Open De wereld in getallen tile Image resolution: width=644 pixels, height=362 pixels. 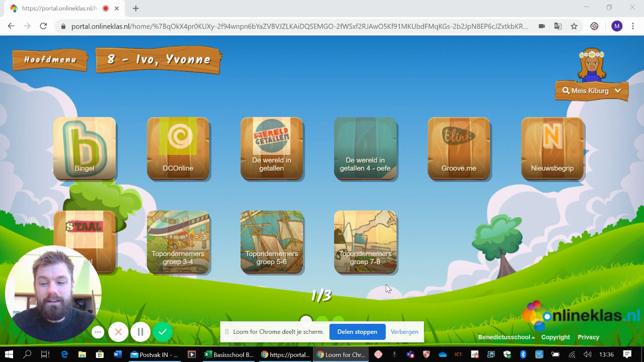272,148
